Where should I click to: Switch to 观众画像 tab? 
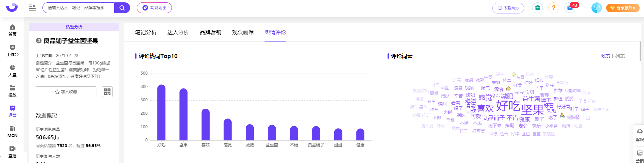point(243,32)
